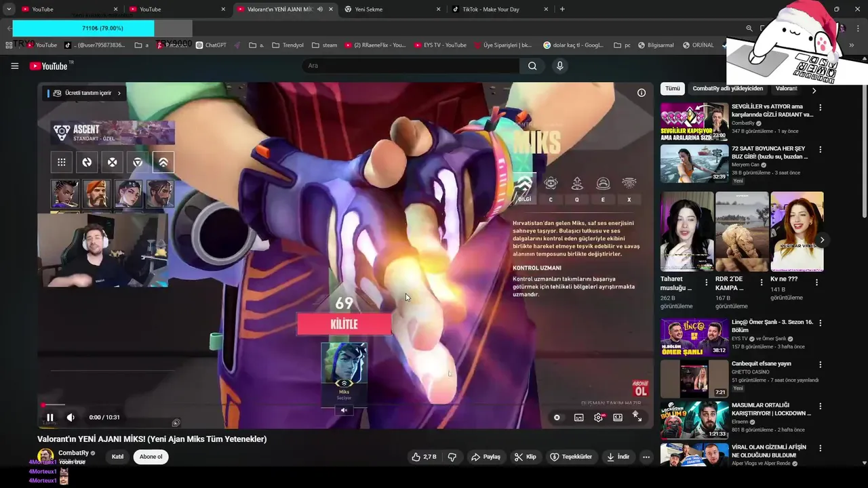This screenshot has width=868, height=488.
Task: Open the browser apps grid icon
Action: pos(9,45)
